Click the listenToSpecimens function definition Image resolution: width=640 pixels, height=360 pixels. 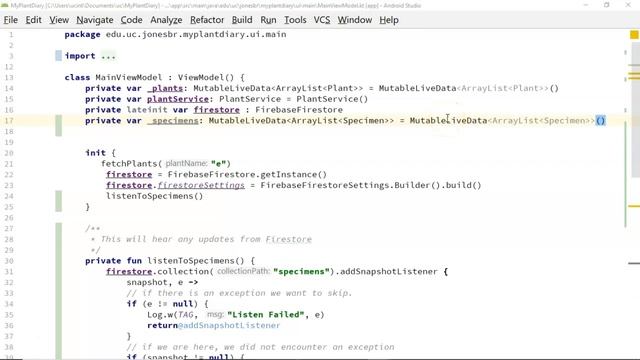196,261
